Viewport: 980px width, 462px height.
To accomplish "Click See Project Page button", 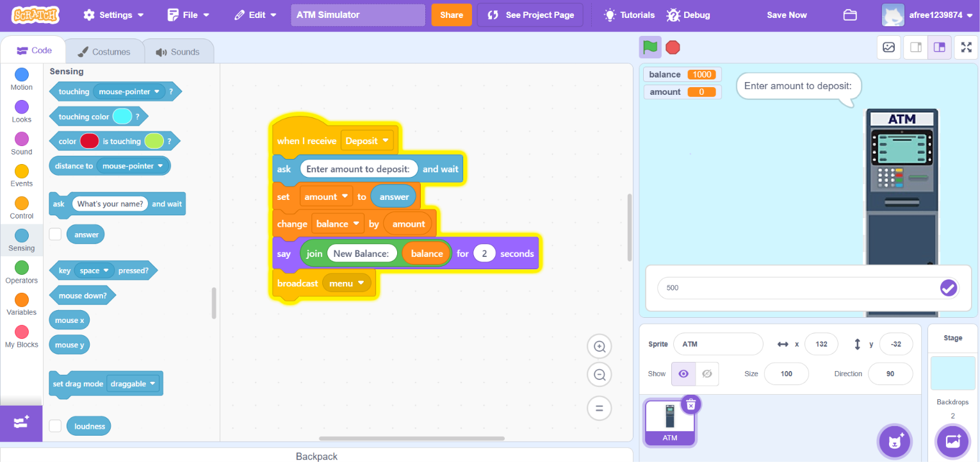I will [530, 15].
